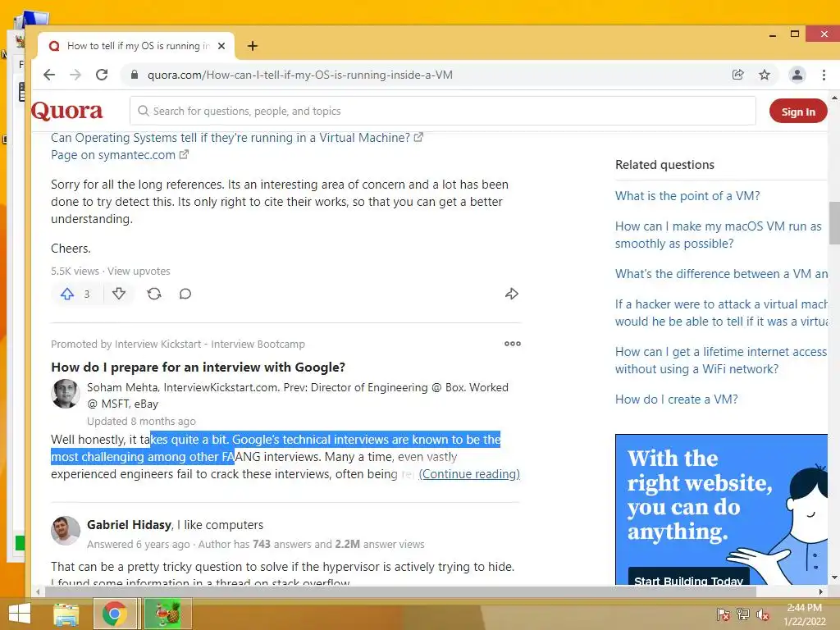
Task: Open the pineapple app in the taskbar
Action: (x=167, y=614)
